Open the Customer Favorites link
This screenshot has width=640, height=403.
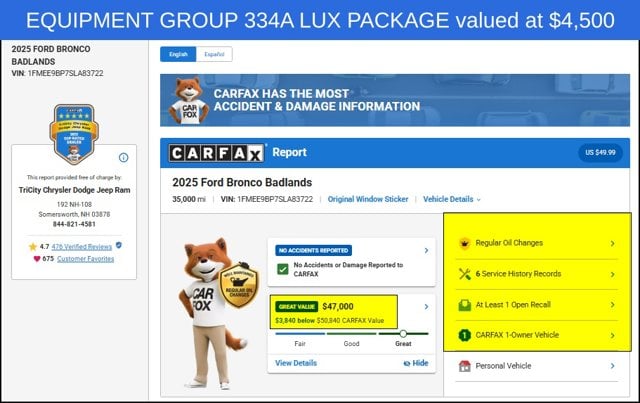pyautogui.click(x=85, y=258)
